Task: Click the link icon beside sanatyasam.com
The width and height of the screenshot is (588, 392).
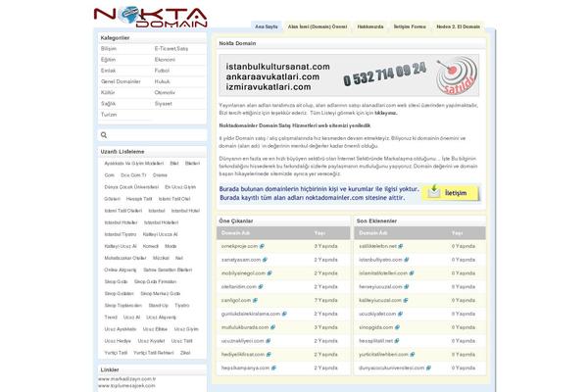Action: click(x=265, y=260)
